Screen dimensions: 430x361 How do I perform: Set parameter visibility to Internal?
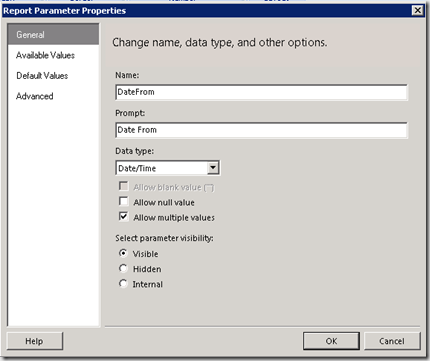tap(123, 284)
